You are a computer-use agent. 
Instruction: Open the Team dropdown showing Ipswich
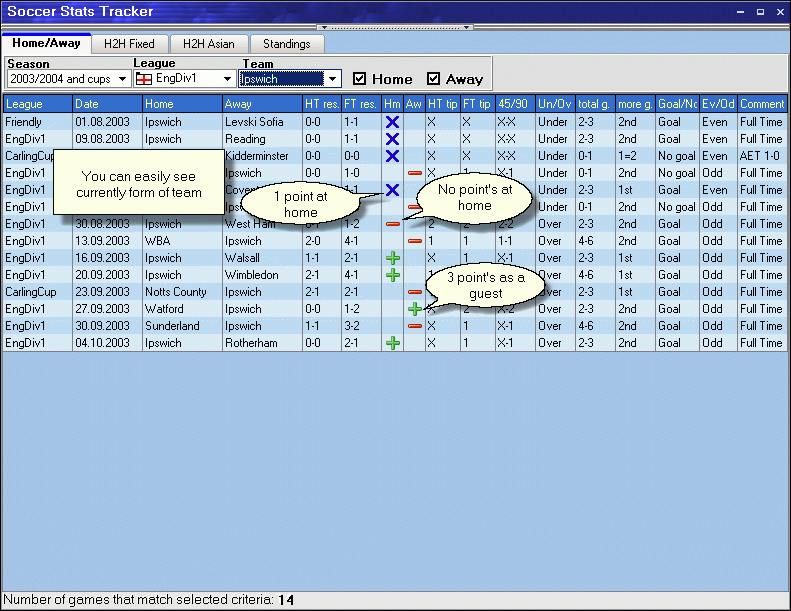333,79
